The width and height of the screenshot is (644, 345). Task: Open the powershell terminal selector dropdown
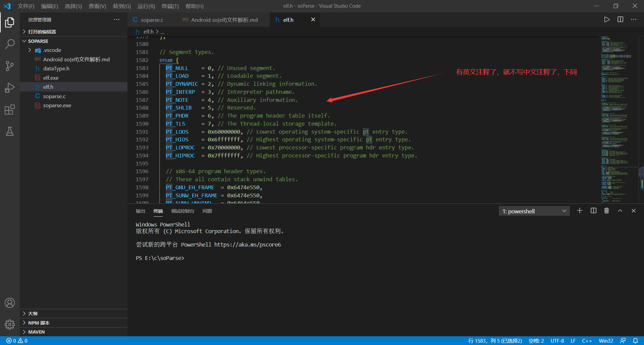[534, 211]
